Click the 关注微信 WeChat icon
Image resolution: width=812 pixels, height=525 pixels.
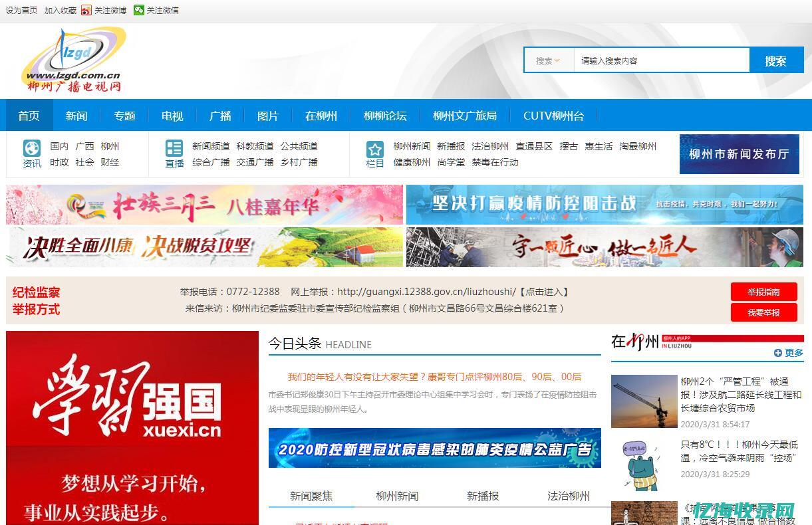(x=138, y=10)
